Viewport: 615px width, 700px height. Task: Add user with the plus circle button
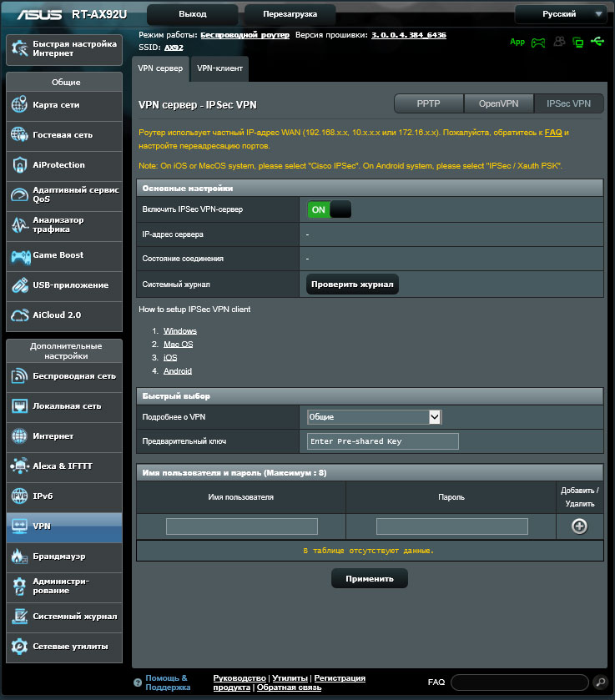tap(579, 526)
